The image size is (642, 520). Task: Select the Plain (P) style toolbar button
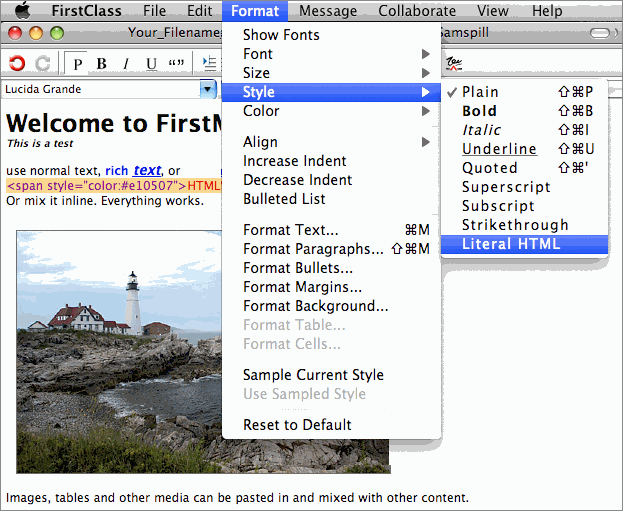(x=77, y=63)
